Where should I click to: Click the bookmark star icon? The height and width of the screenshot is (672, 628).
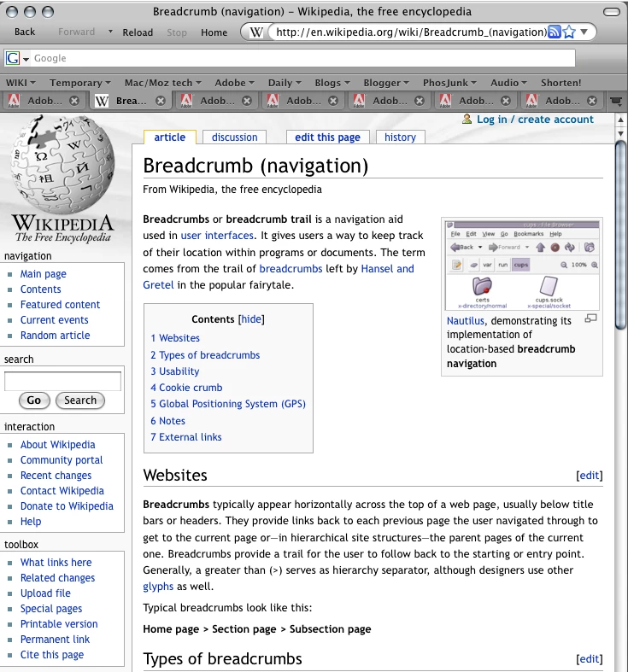click(x=569, y=32)
